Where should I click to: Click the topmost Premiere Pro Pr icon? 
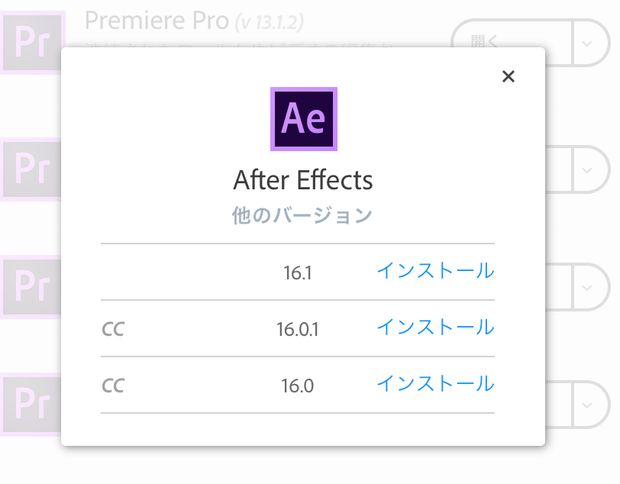(x=31, y=42)
